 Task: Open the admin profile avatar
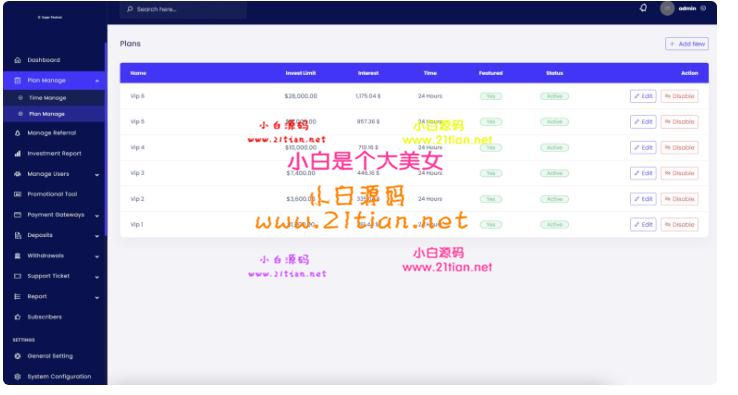[x=667, y=8]
